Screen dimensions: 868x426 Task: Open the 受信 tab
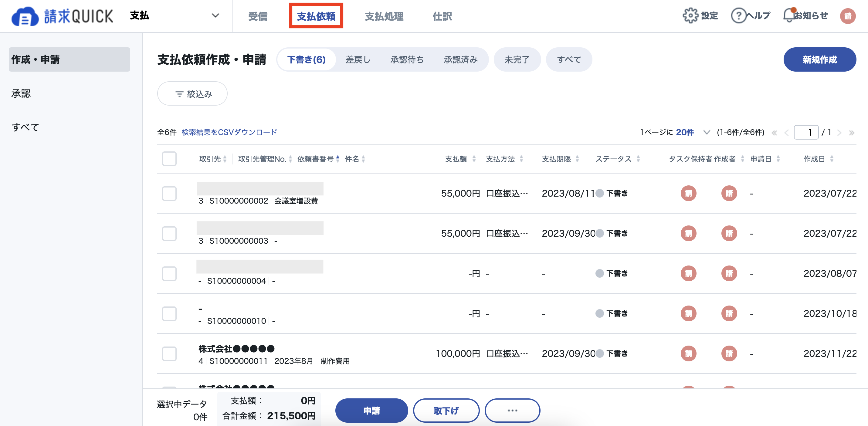(x=258, y=16)
